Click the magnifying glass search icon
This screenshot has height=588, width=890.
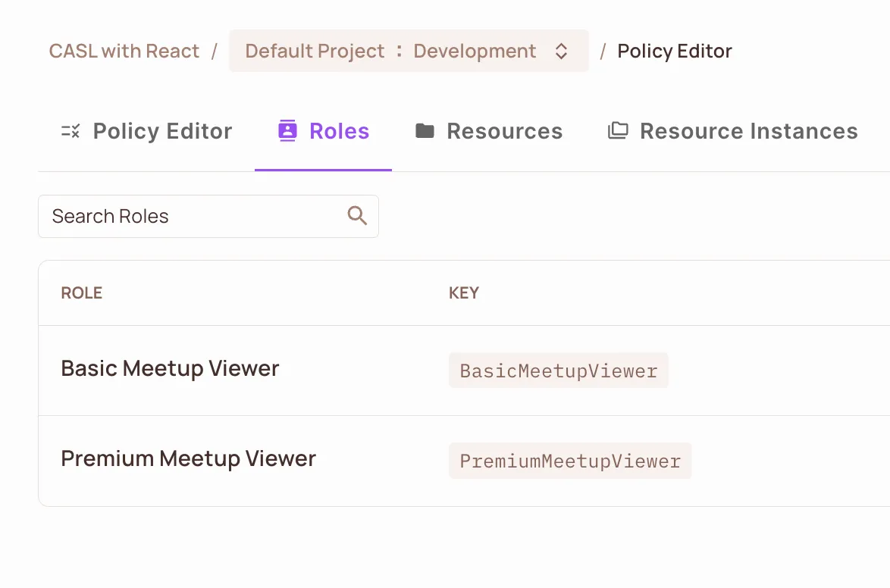[357, 216]
